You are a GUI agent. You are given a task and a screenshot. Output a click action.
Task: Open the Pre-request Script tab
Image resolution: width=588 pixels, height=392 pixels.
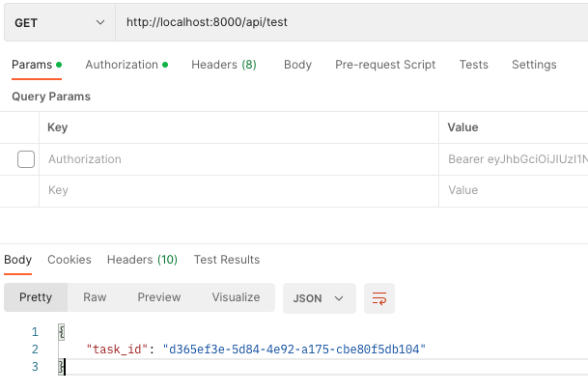(385, 65)
